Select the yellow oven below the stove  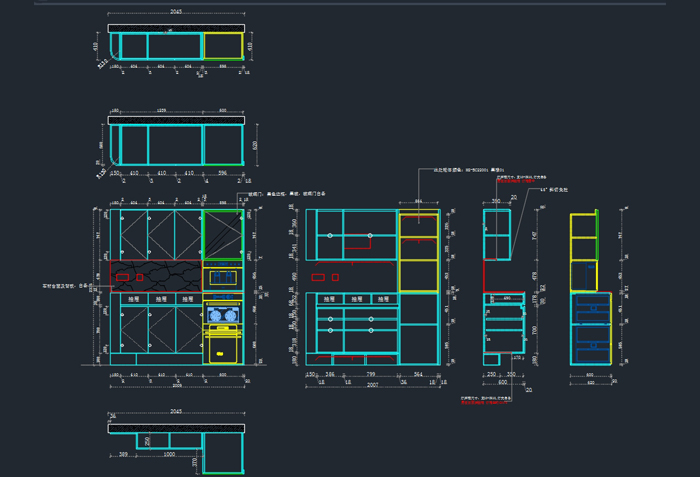click(223, 347)
